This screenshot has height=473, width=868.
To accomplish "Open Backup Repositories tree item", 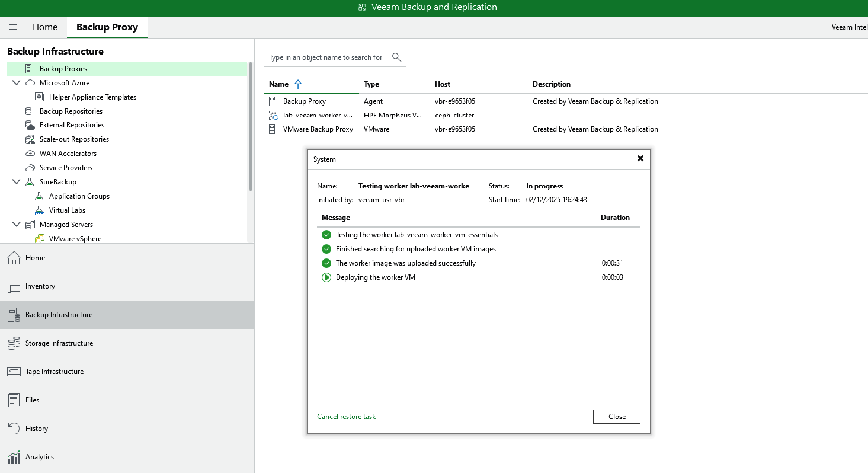I will pyautogui.click(x=71, y=111).
